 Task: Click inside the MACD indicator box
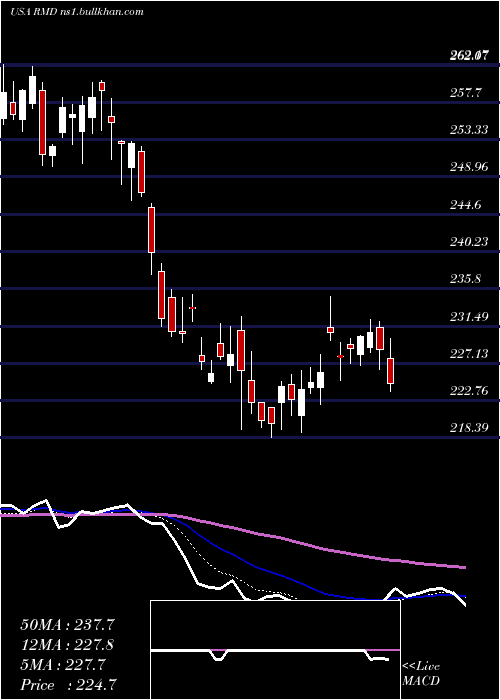tap(275, 650)
